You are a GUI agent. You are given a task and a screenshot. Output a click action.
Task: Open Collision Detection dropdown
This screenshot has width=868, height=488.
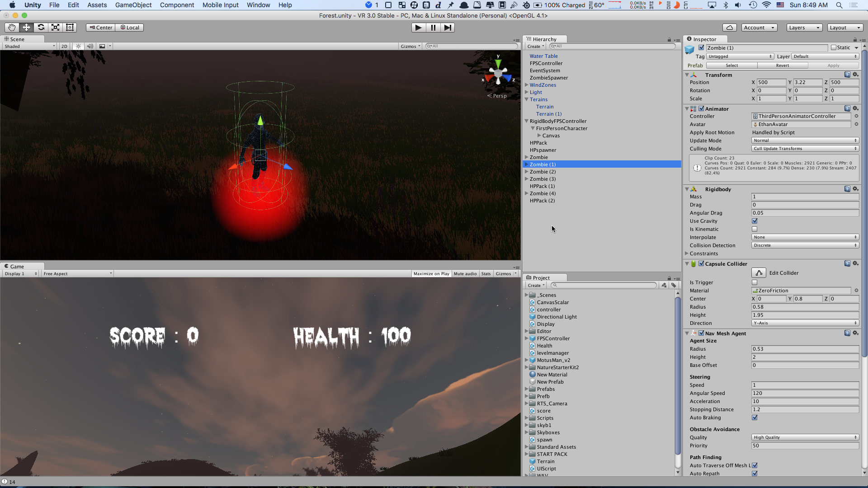pyautogui.click(x=805, y=245)
